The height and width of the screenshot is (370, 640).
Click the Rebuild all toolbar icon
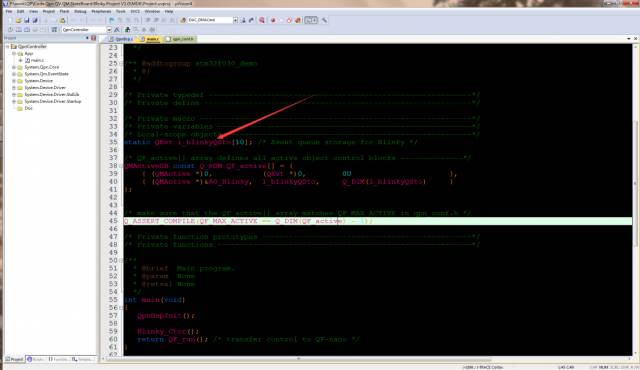(27, 29)
